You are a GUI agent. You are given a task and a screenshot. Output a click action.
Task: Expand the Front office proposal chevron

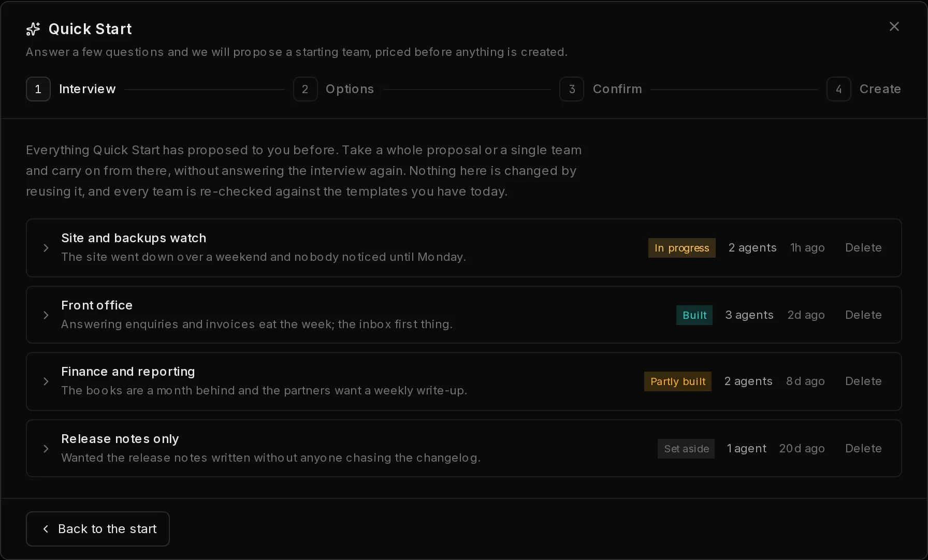(x=46, y=315)
